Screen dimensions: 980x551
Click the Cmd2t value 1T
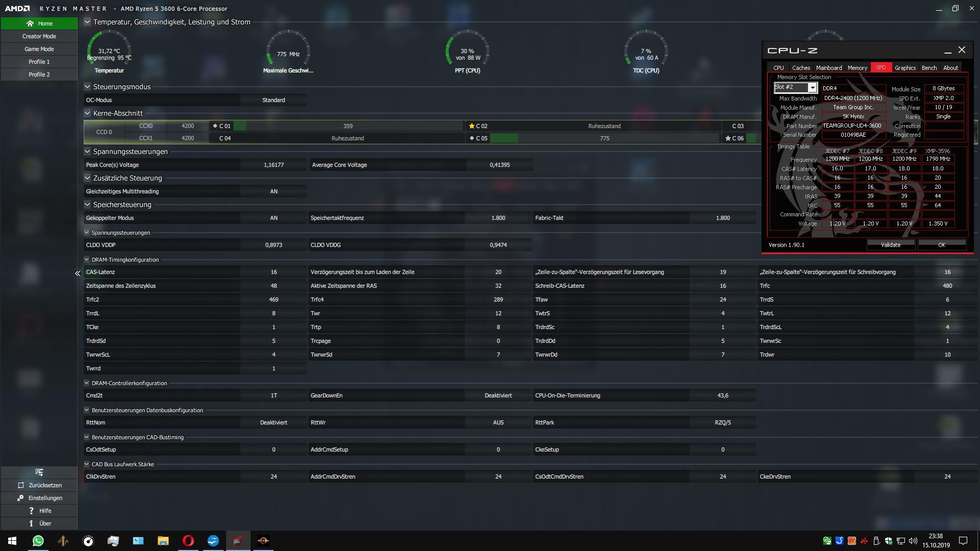(x=274, y=395)
